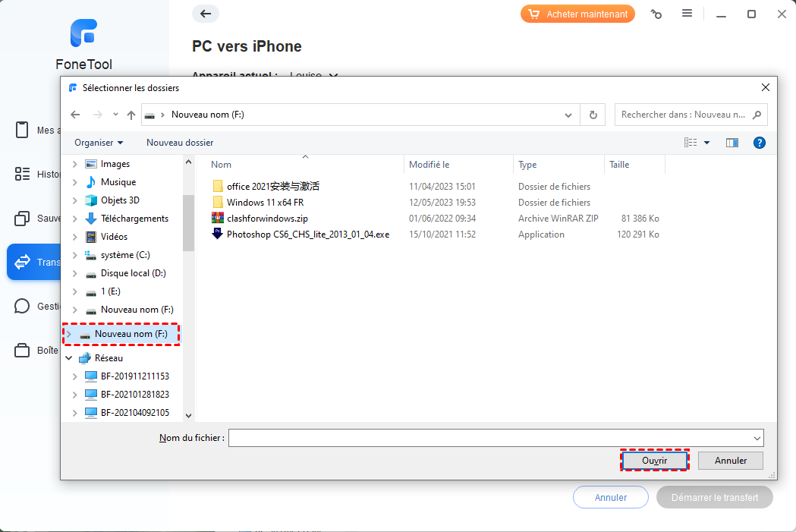
Task: Collapse the Réseau tree node
Action: coord(68,358)
